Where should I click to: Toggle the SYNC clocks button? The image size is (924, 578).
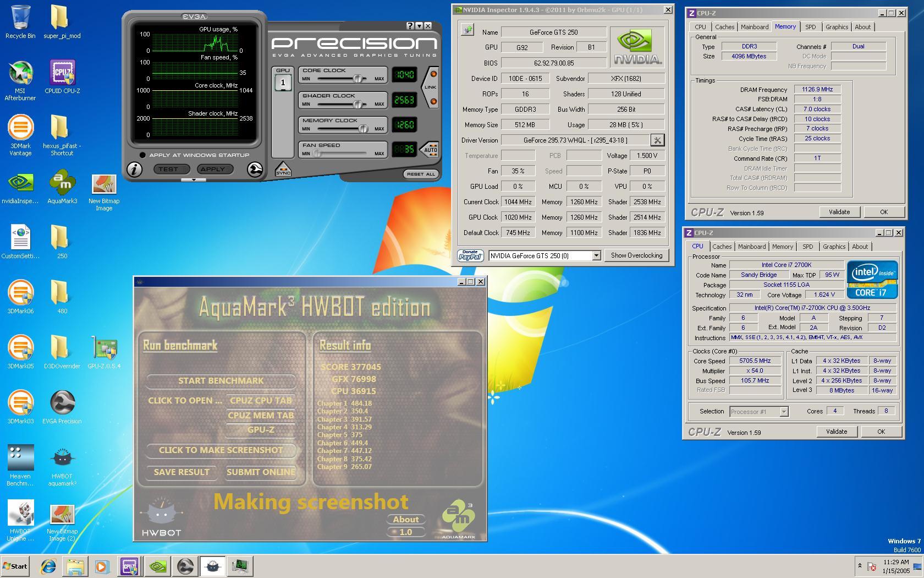click(283, 170)
